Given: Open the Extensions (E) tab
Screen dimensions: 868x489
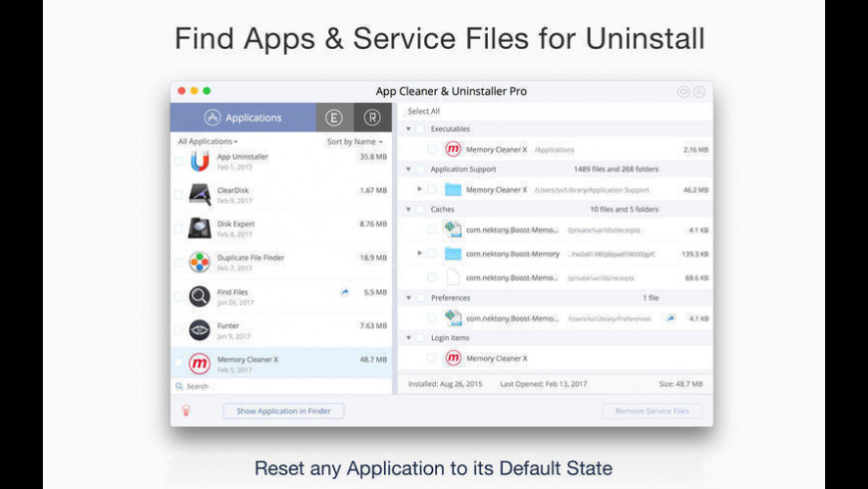Looking at the screenshot, I should coord(334,118).
